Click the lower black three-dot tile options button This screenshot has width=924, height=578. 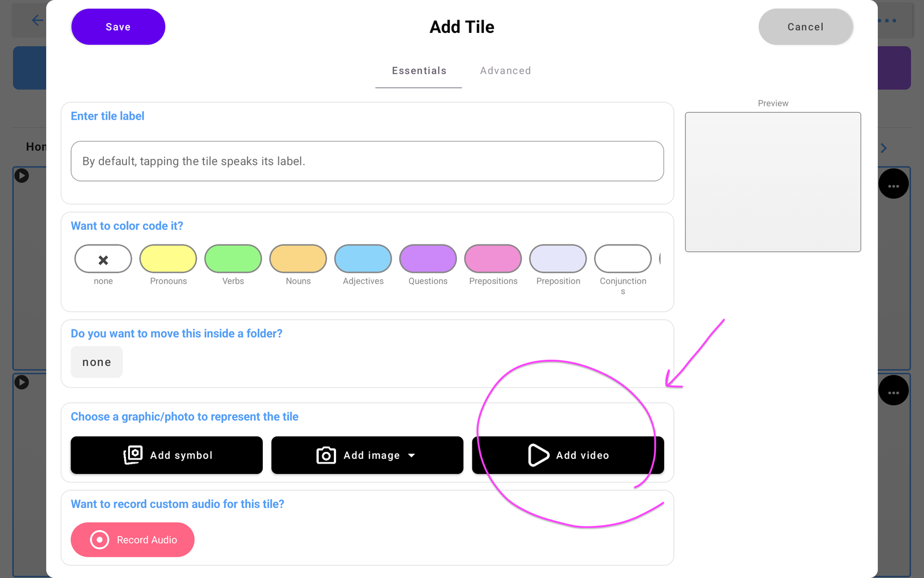tap(893, 390)
